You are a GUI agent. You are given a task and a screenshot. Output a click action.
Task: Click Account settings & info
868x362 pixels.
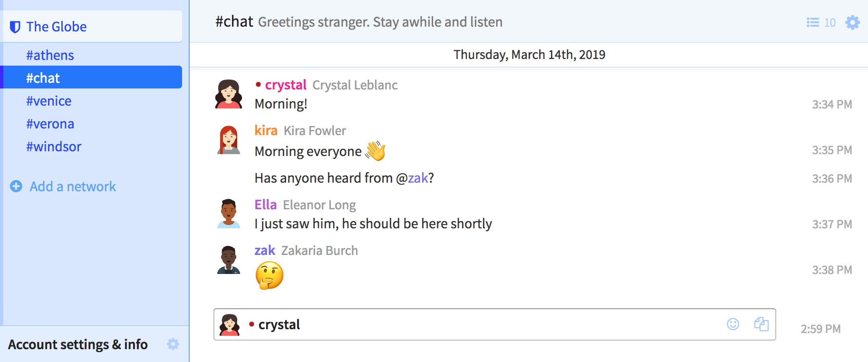pos(78,344)
